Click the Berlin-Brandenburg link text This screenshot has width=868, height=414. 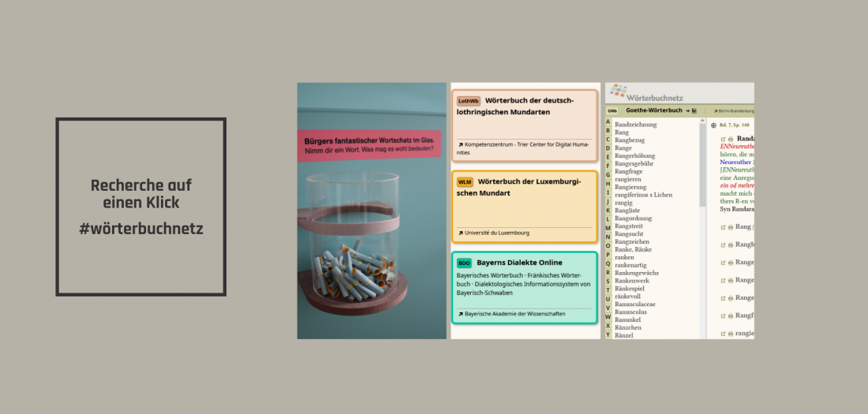click(736, 111)
